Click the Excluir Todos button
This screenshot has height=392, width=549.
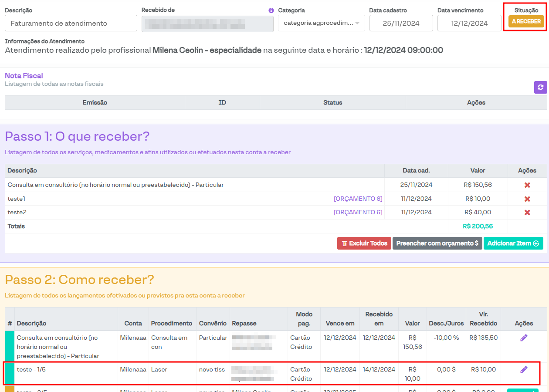[x=364, y=243]
